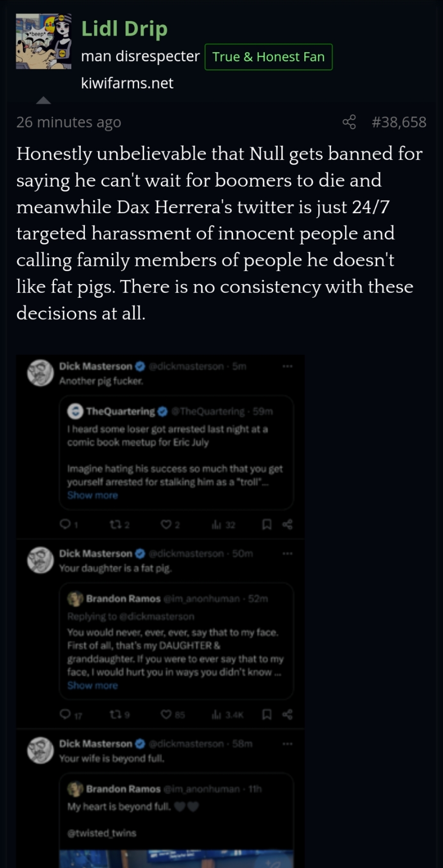This screenshot has height=868, width=443.
Task: Open three-dot menu on the first Dick Masterson tweet
Action: 288,366
